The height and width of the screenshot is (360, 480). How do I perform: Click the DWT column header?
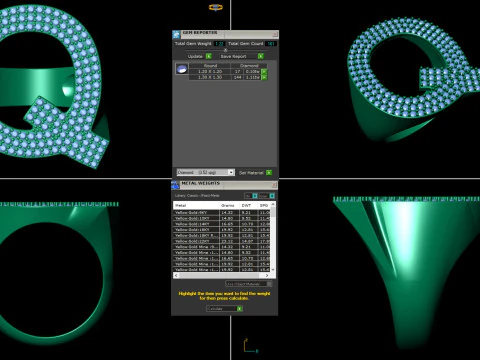248,205
